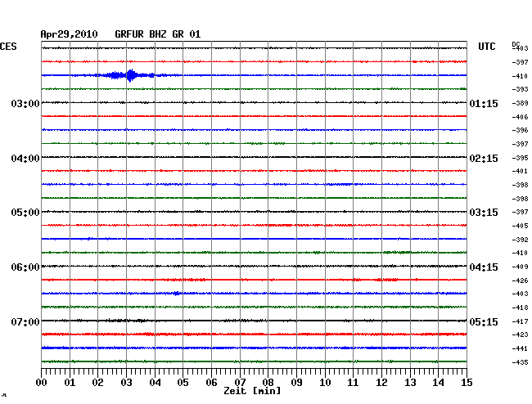Select the 04 minute axis label
Image resolution: width=532 pixels, height=404 pixels.
[155, 383]
